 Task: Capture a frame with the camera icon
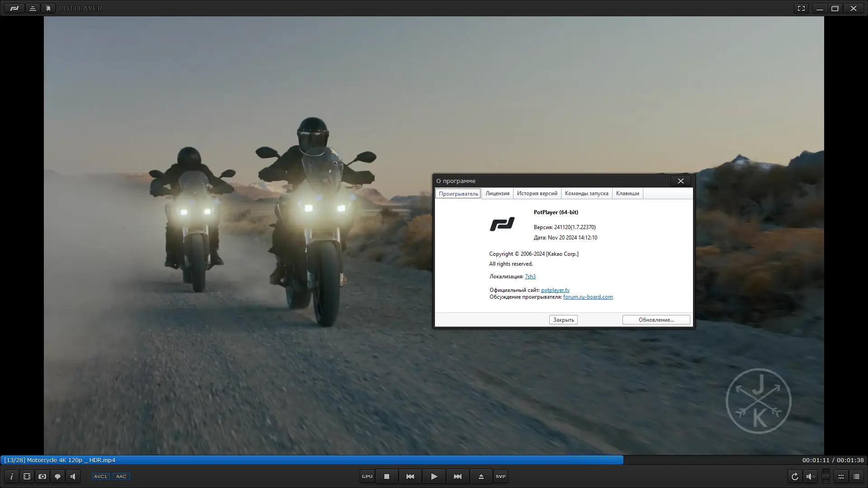(x=42, y=476)
